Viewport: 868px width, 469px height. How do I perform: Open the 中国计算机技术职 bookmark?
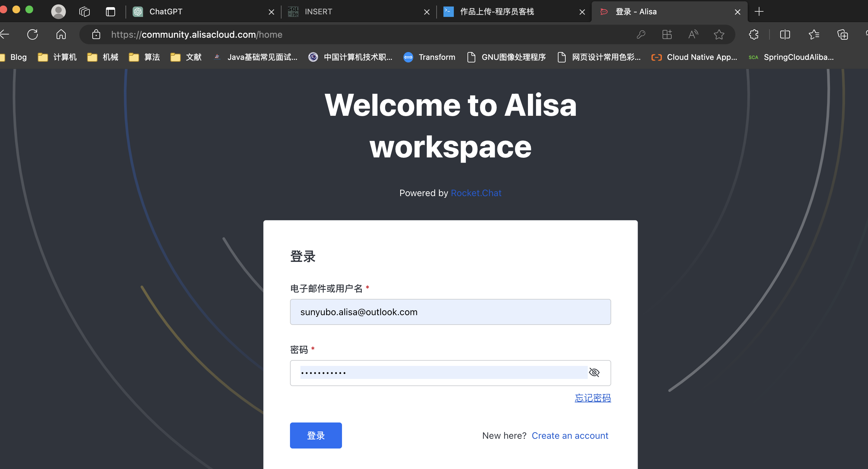point(350,57)
